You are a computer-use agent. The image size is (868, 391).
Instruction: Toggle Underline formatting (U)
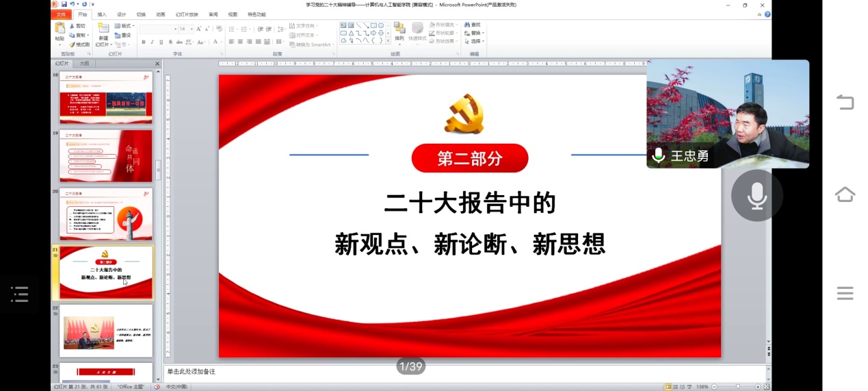pyautogui.click(x=161, y=42)
